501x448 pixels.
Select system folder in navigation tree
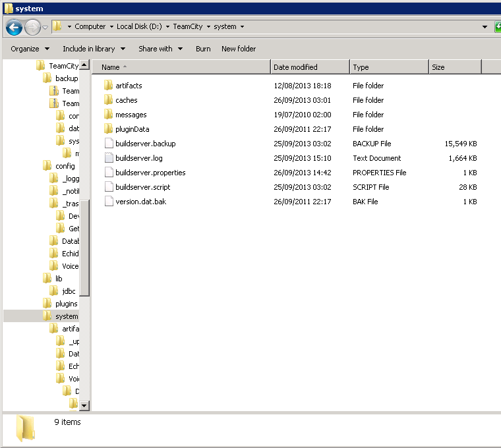(67, 316)
